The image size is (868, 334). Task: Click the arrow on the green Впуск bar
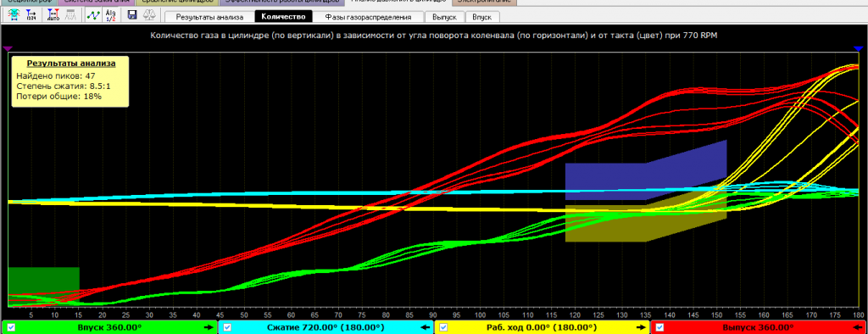point(208,327)
